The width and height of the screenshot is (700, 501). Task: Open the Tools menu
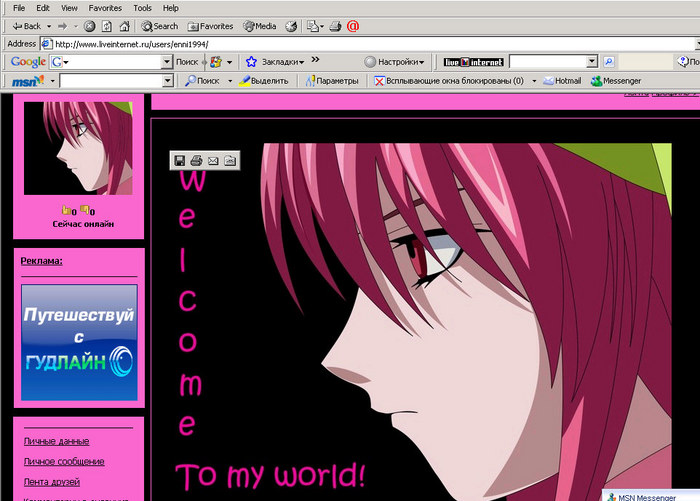tap(142, 8)
